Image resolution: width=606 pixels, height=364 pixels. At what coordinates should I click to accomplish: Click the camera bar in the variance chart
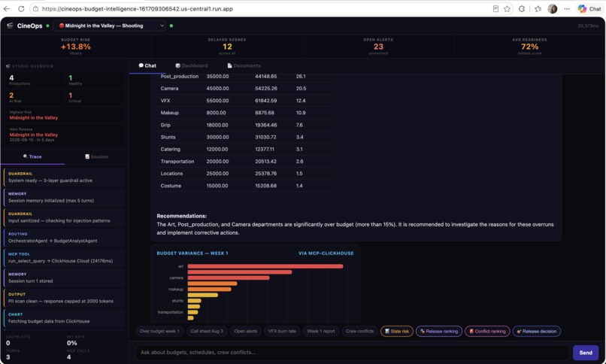[229, 278]
